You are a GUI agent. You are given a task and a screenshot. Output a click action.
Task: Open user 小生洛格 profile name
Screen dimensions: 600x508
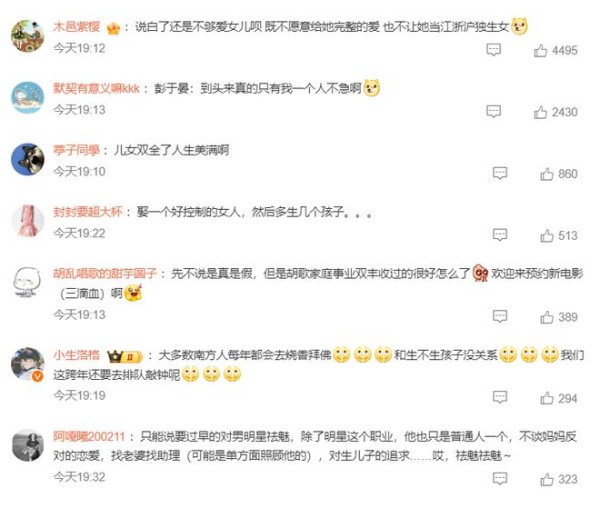[77, 355]
